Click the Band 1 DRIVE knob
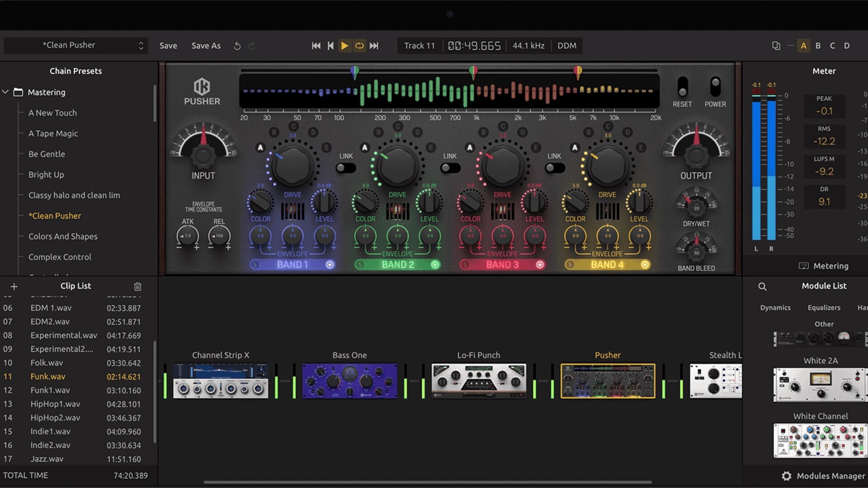 click(292, 166)
